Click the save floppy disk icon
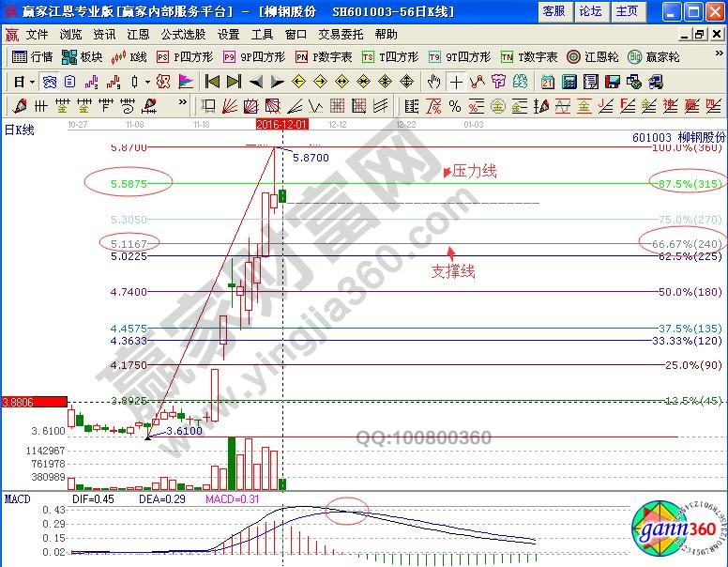 pyautogui.click(x=611, y=81)
